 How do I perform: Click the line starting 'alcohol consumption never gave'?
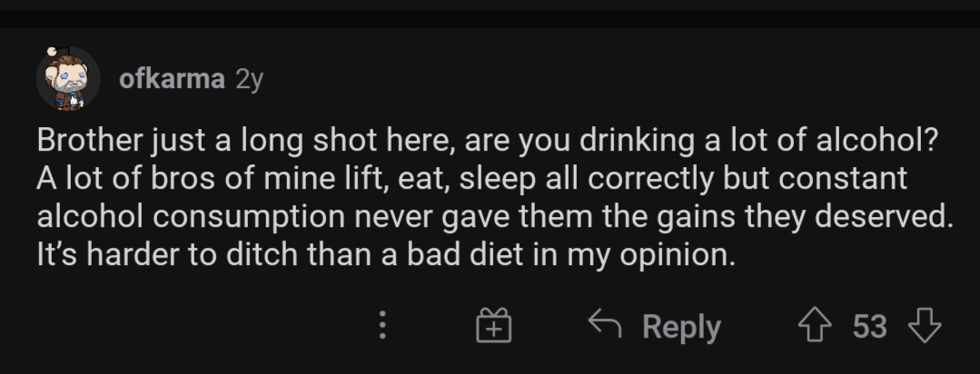[495, 217]
